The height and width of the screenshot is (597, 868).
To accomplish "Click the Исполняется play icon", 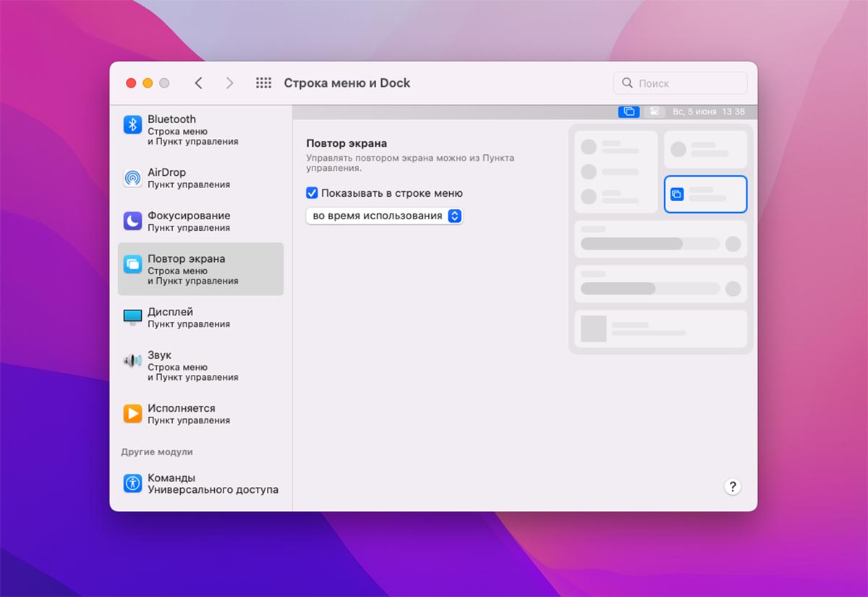I will pos(132,413).
